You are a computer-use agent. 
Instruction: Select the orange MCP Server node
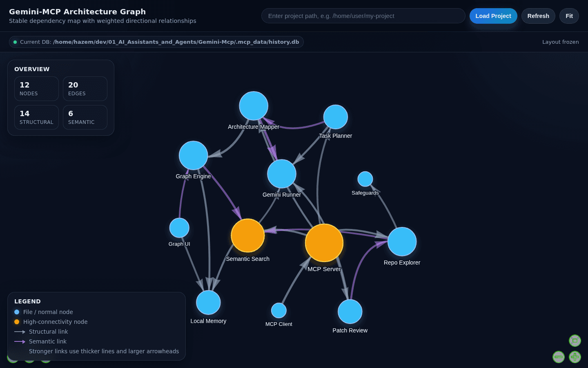[324, 243]
